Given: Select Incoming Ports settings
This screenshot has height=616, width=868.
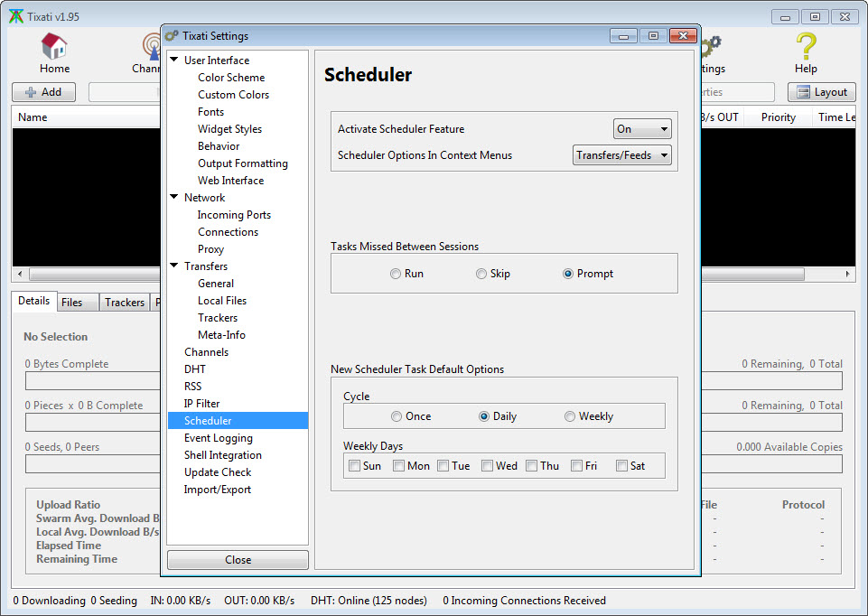Looking at the screenshot, I should pos(234,215).
